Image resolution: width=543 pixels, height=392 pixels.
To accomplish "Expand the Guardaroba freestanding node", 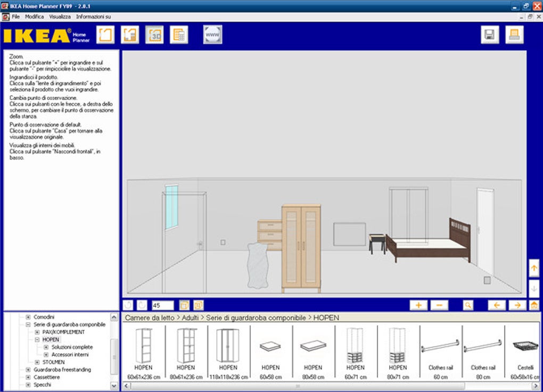I will 28,370.
